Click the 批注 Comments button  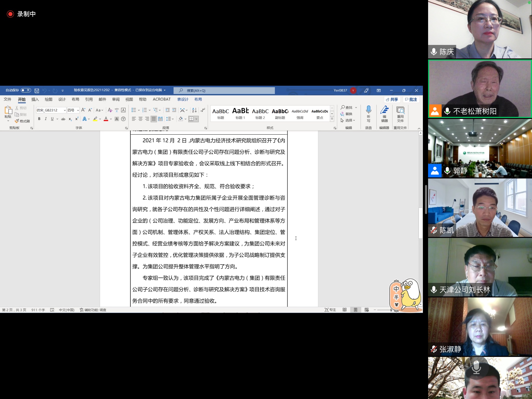tap(411, 99)
